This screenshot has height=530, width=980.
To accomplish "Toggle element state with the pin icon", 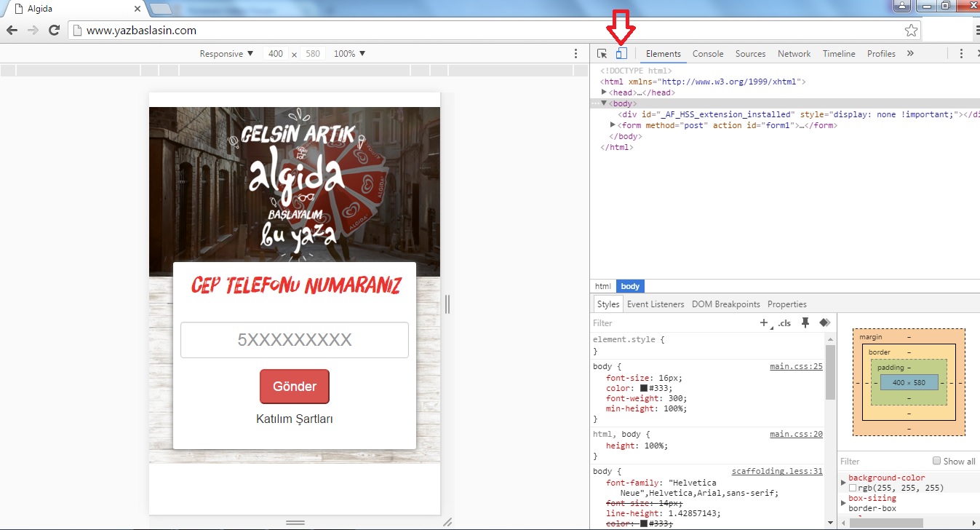I will click(805, 323).
